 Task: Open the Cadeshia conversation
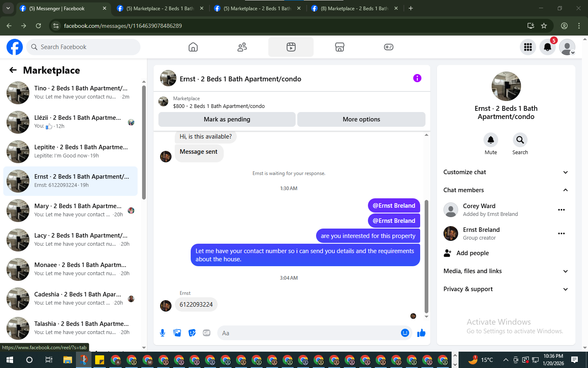click(70, 299)
